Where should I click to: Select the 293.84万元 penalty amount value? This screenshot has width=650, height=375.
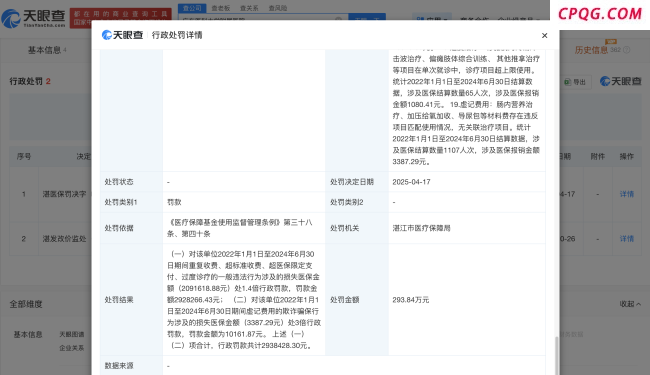point(410,300)
